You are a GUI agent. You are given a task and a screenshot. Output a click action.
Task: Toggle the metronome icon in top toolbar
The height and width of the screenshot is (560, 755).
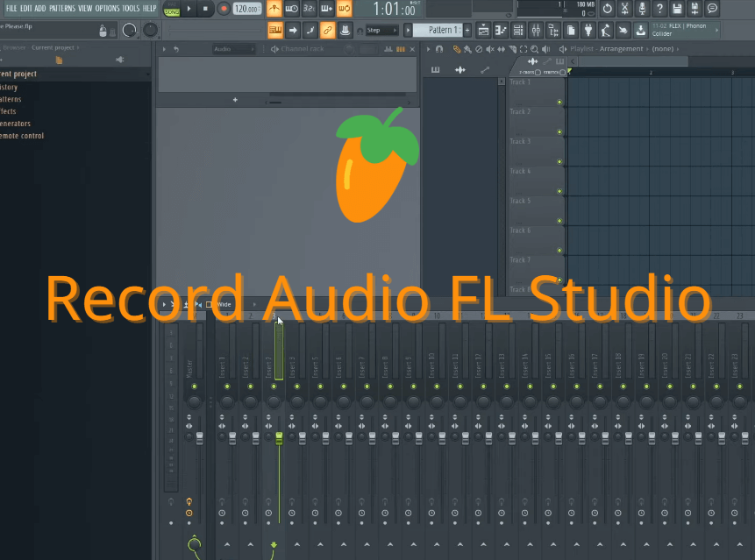[x=274, y=8]
